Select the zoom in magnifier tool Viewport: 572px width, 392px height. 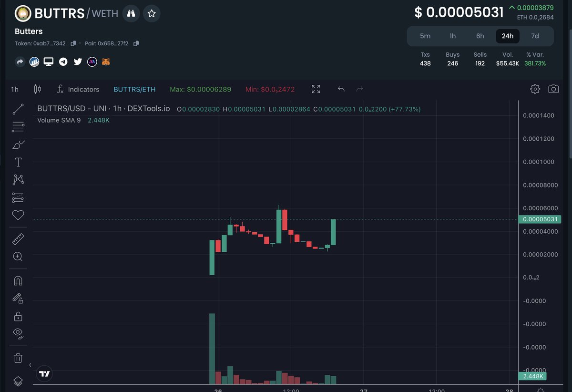(18, 257)
